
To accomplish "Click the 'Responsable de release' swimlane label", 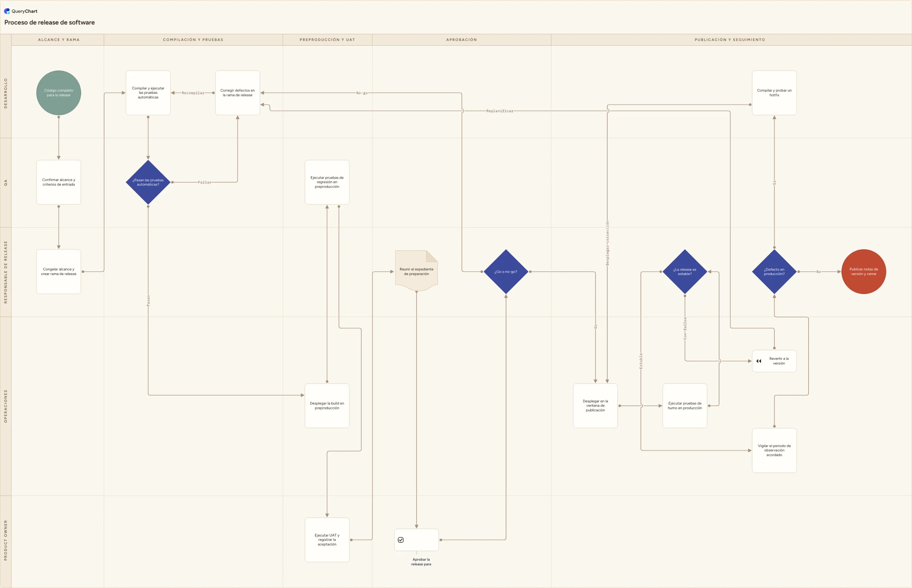I will pos(6,272).
